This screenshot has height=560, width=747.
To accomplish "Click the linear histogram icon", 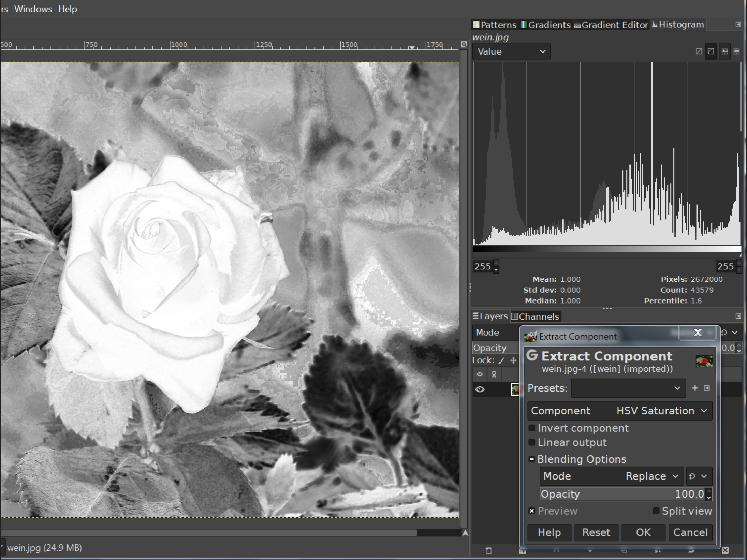I will point(699,51).
